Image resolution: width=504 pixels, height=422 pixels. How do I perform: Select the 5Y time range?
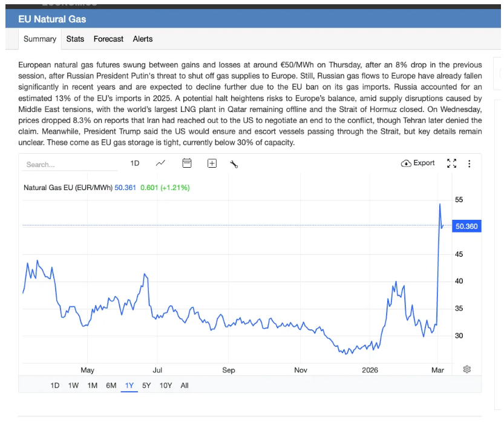coord(146,385)
